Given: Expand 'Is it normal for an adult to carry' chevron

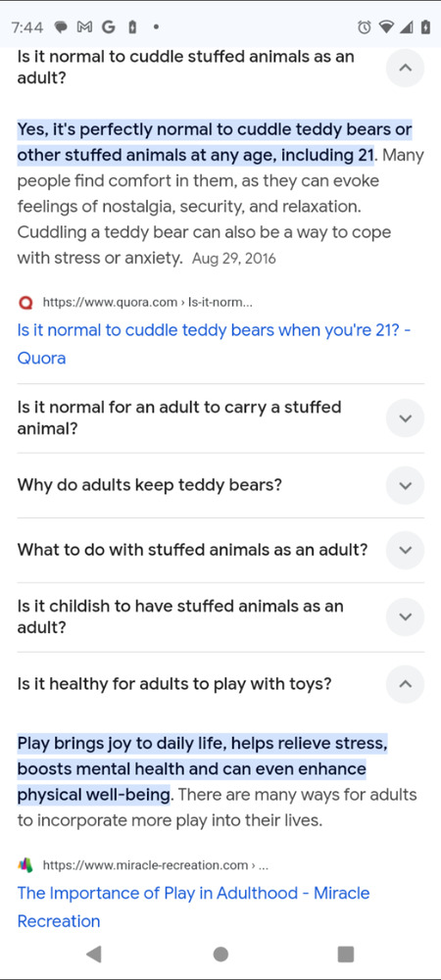Looking at the screenshot, I should (405, 418).
